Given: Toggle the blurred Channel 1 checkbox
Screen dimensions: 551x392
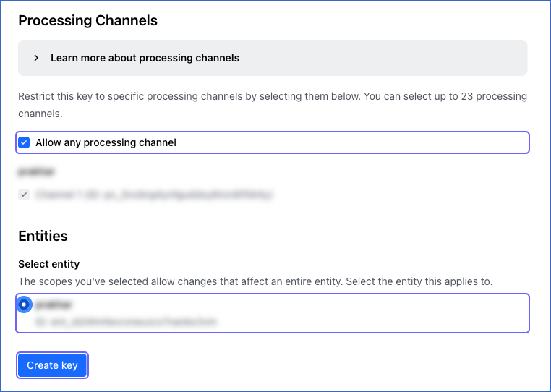Looking at the screenshot, I should tap(24, 195).
